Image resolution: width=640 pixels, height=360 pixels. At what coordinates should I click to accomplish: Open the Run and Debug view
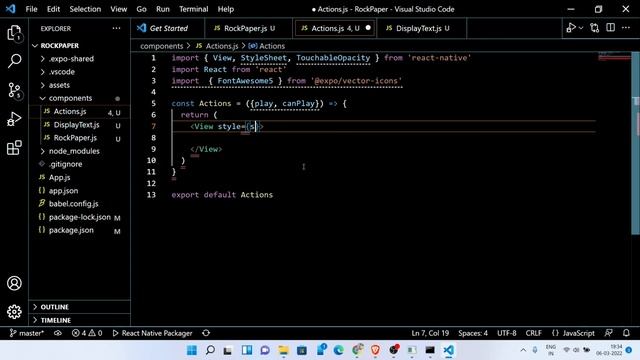[14, 119]
